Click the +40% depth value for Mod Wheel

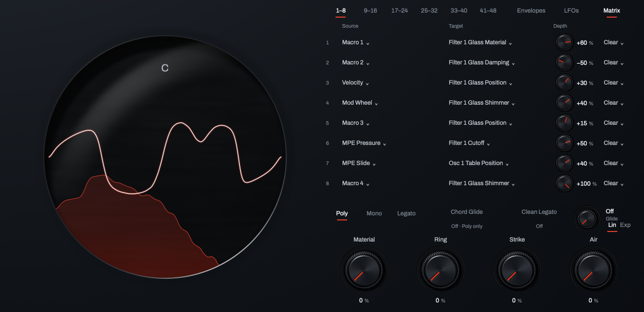tap(585, 103)
